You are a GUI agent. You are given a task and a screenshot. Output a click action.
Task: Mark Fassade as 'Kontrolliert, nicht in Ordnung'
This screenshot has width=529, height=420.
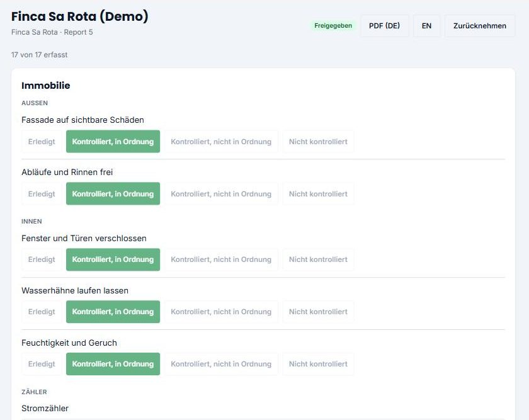[221, 141]
